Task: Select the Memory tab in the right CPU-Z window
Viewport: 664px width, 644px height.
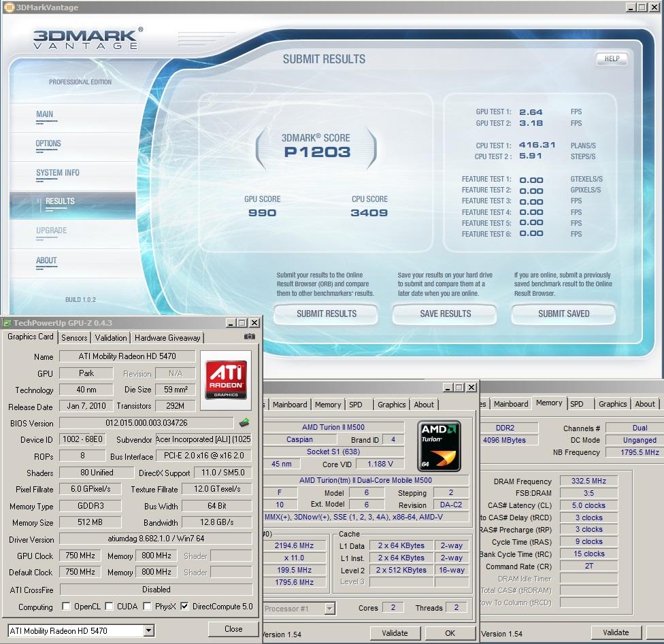Action: (549, 403)
